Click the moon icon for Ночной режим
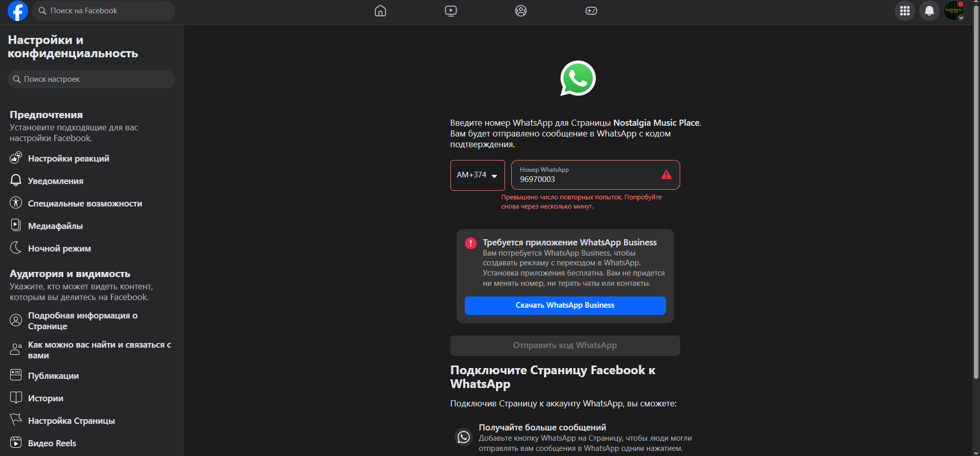 point(16,248)
